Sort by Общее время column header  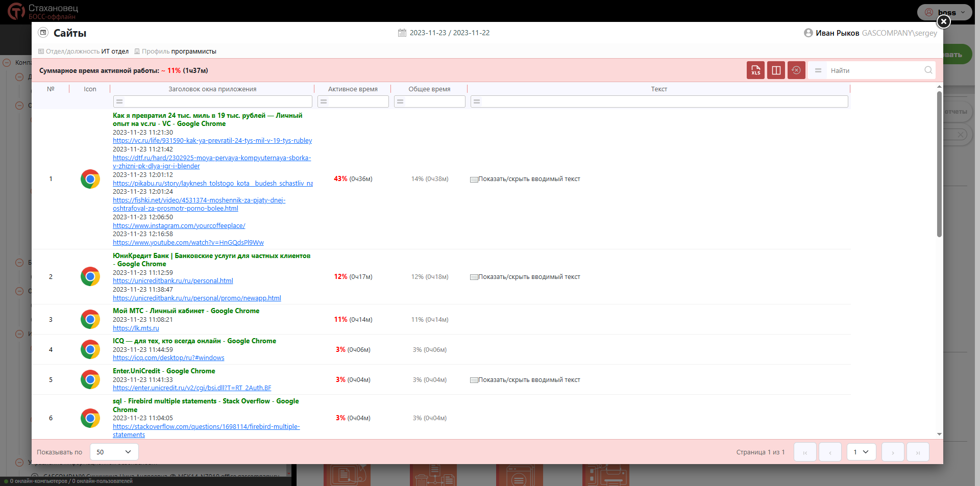coord(429,89)
